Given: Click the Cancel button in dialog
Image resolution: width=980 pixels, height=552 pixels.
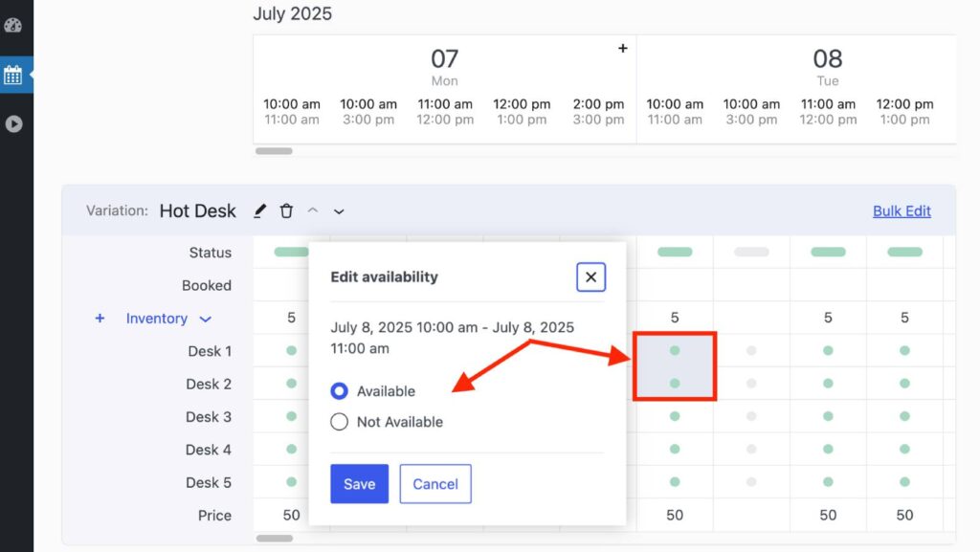Looking at the screenshot, I should point(435,484).
